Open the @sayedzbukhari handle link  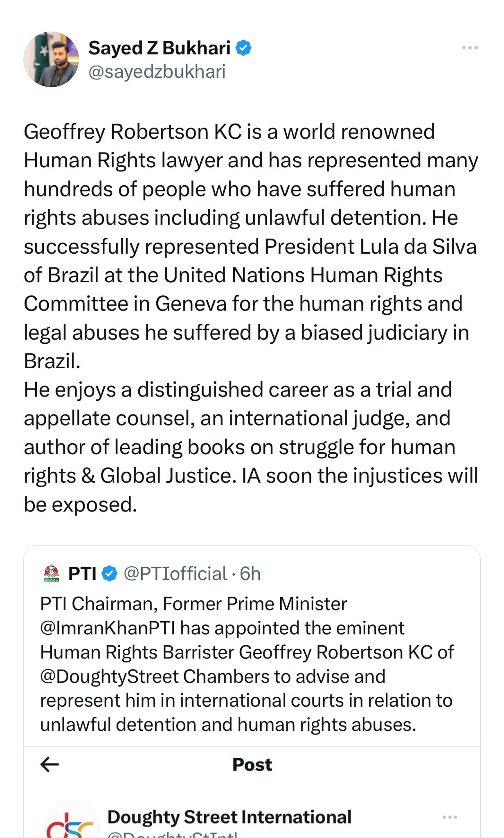[x=157, y=72]
